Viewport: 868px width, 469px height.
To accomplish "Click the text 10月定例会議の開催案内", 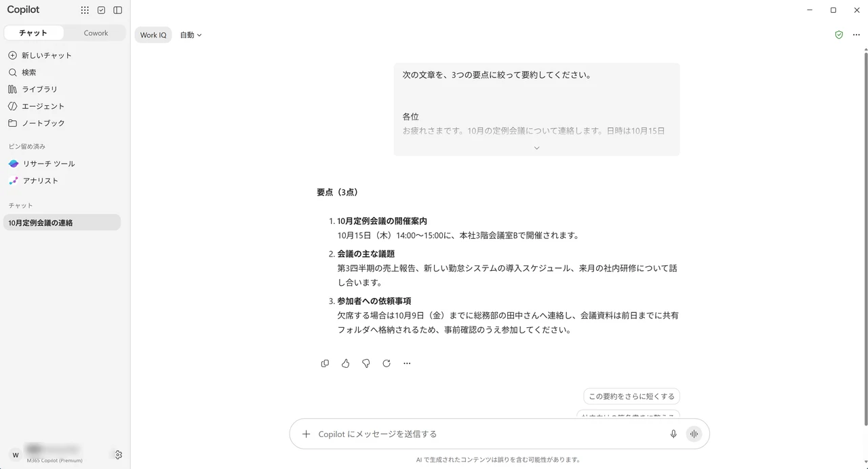I will coord(382,221).
